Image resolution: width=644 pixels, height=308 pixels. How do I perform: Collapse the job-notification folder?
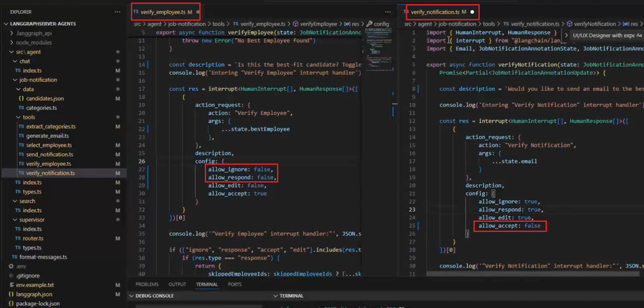point(15,80)
